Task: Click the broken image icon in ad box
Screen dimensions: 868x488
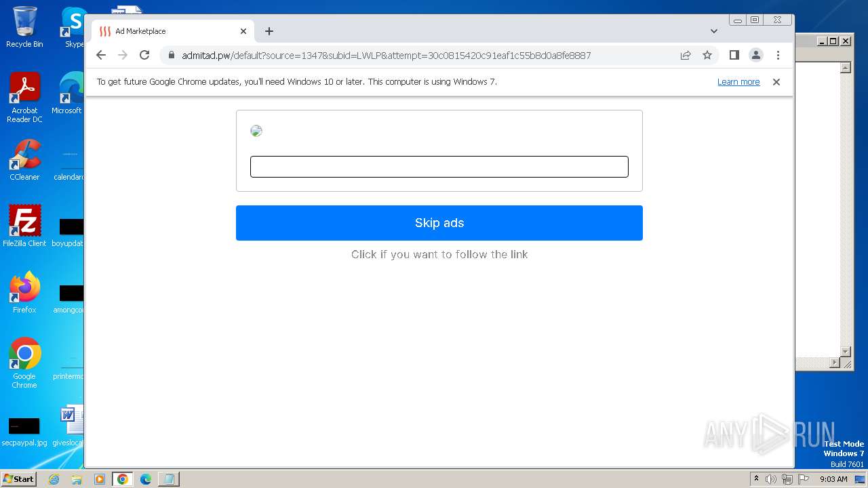Action: point(256,131)
